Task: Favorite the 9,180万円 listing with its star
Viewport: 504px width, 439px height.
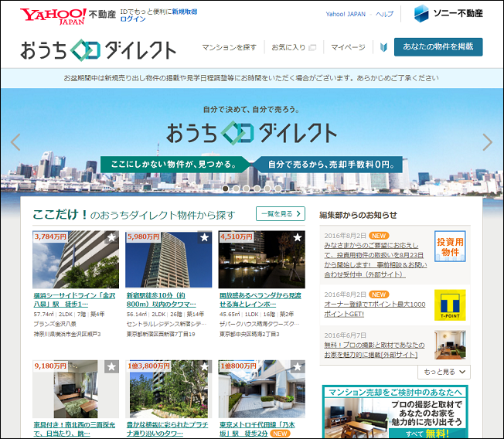Action: 111,366
